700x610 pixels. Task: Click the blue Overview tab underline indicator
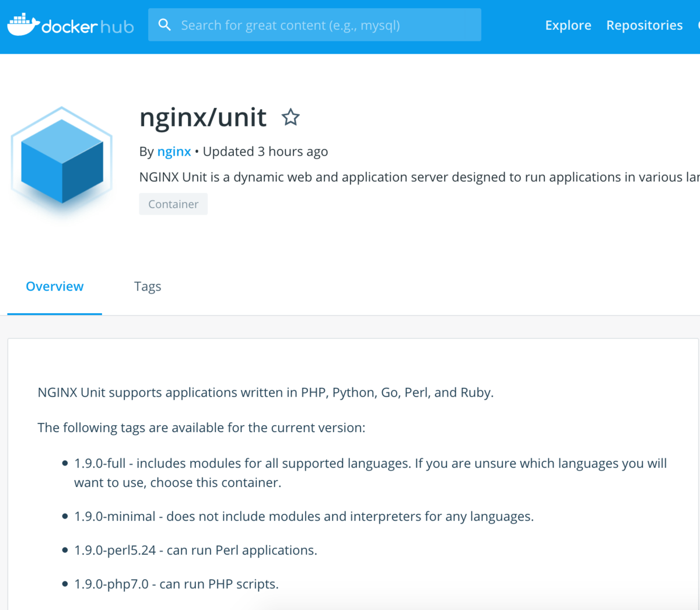tap(54, 313)
